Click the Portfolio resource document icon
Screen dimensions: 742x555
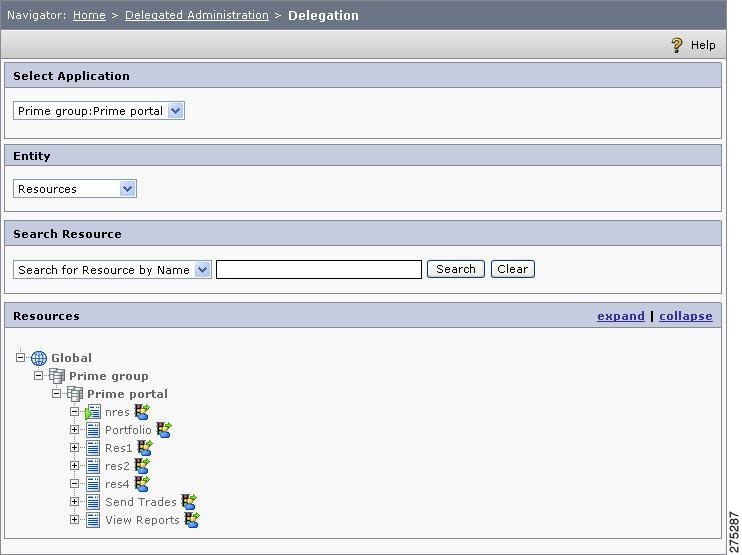click(x=93, y=430)
